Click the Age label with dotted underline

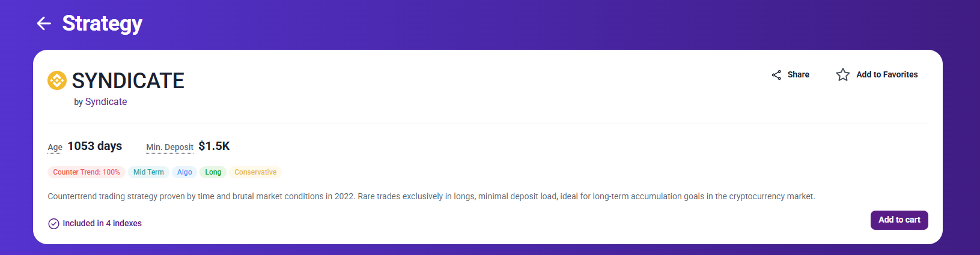point(55,147)
